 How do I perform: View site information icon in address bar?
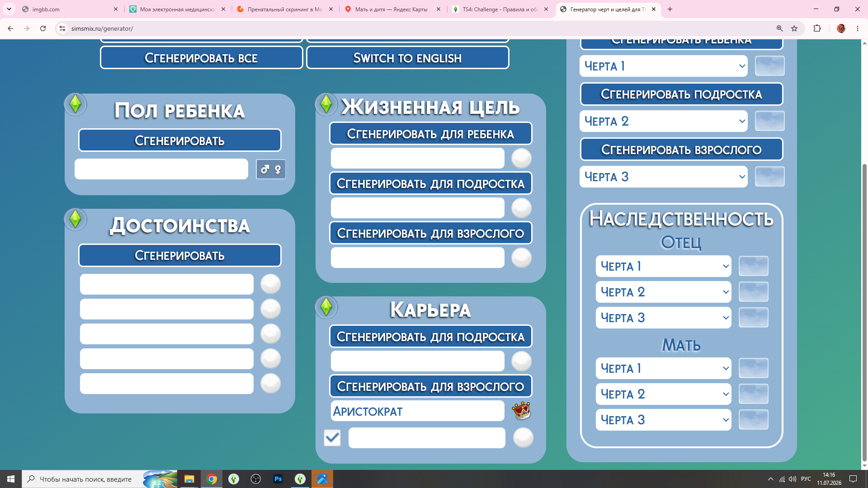click(62, 28)
